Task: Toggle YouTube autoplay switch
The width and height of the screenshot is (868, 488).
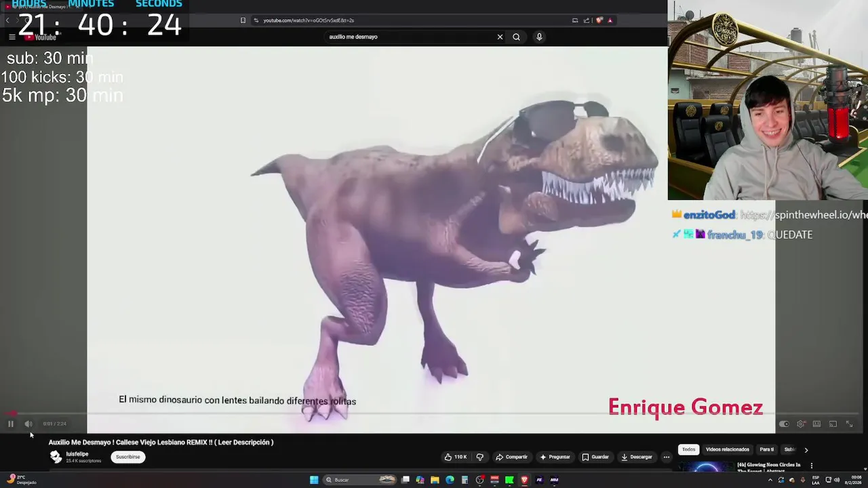Action: click(784, 424)
